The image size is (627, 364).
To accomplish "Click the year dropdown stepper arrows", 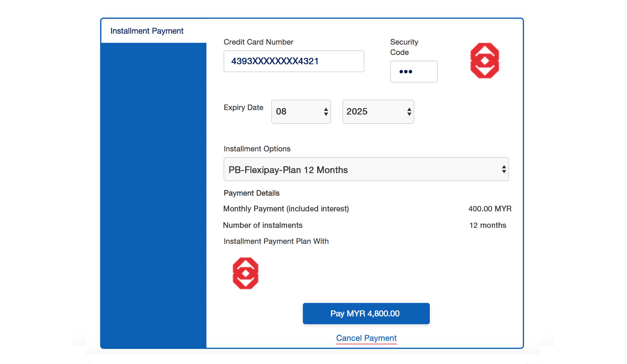I will pos(409,111).
